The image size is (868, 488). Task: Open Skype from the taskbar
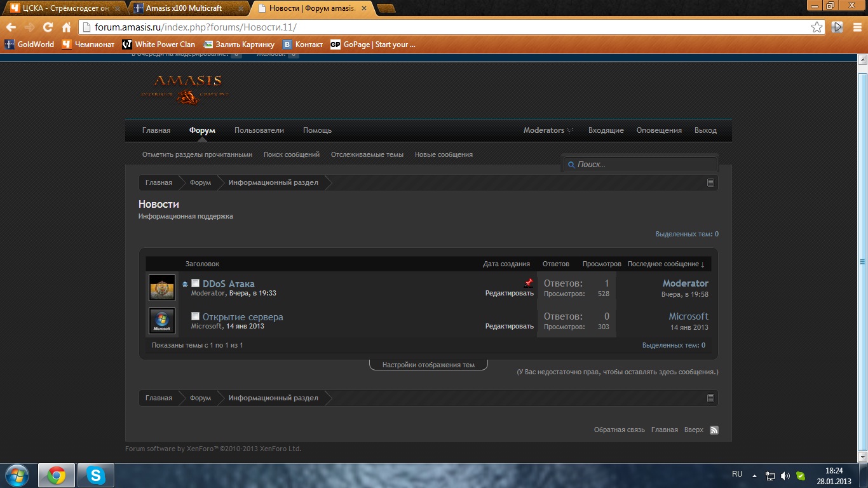tap(96, 475)
